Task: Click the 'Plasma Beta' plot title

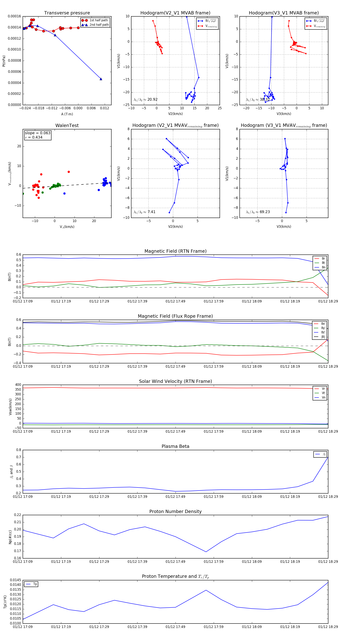Action: [175, 447]
